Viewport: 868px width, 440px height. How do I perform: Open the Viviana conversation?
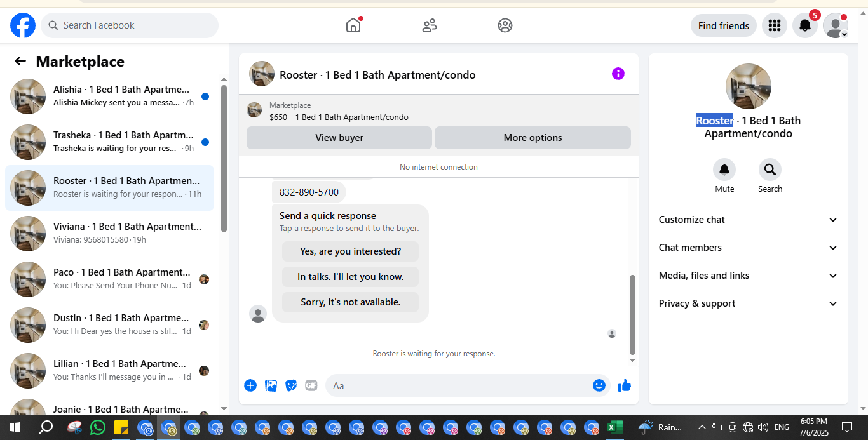pyautogui.click(x=109, y=234)
